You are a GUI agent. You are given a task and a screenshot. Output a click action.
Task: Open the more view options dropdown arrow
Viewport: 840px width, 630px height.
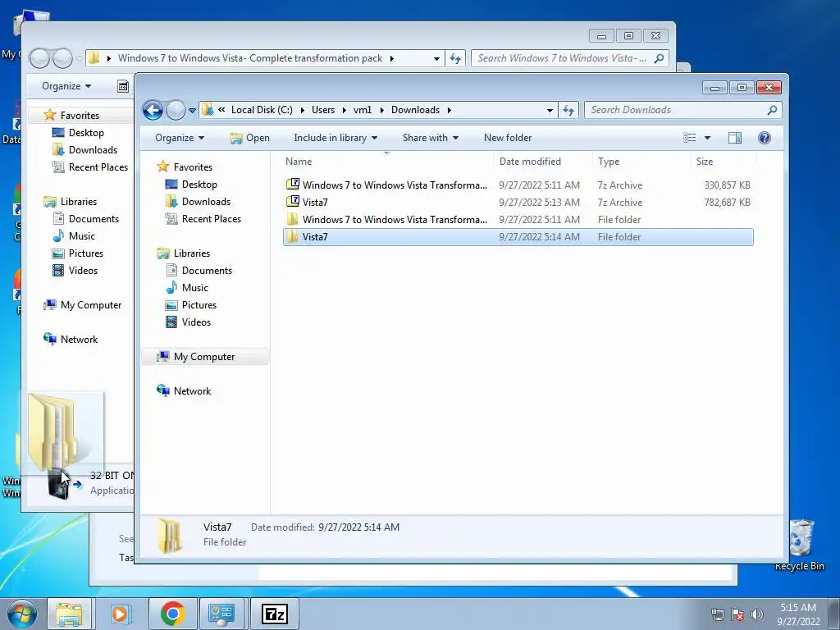[x=707, y=138]
